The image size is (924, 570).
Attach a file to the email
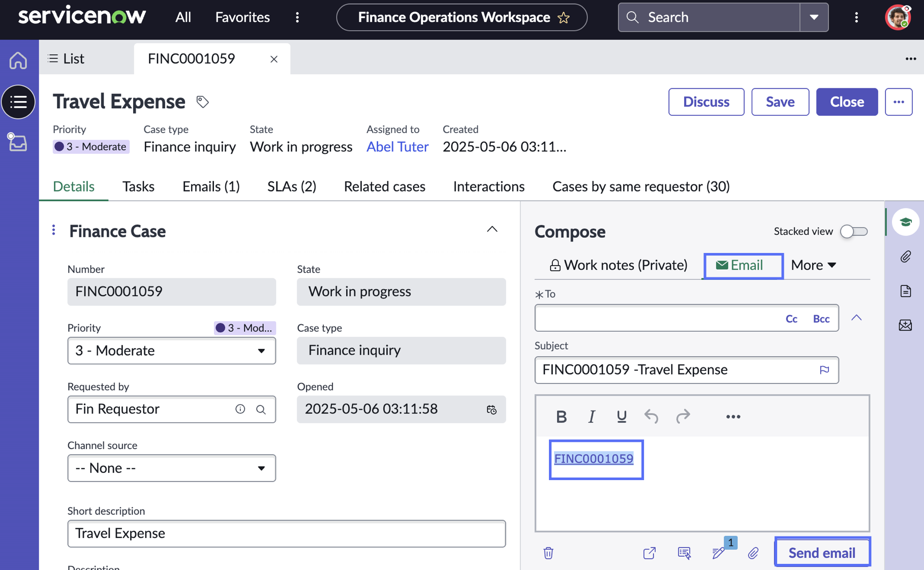tap(753, 553)
